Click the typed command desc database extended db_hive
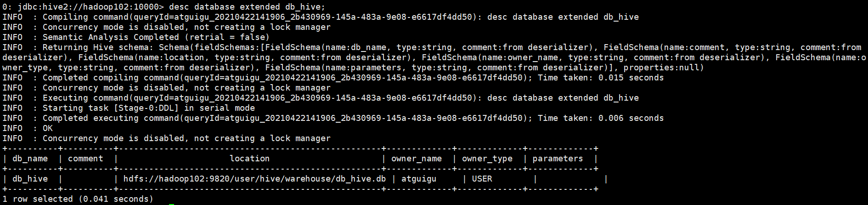868x205 pixels. click(x=247, y=7)
